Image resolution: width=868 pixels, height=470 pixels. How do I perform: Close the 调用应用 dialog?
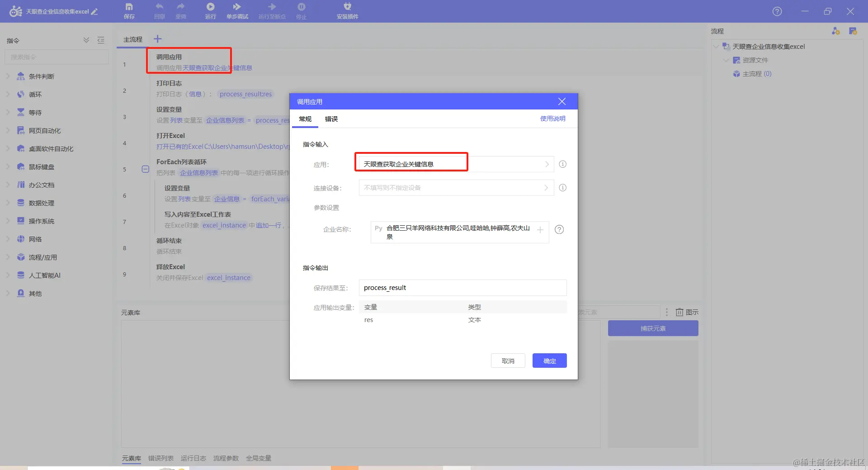[x=562, y=101]
